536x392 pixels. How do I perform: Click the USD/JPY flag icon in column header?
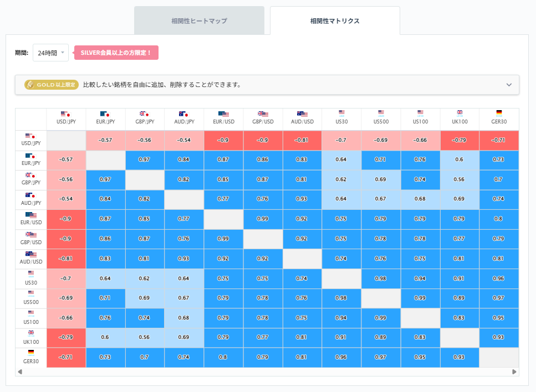[66, 115]
